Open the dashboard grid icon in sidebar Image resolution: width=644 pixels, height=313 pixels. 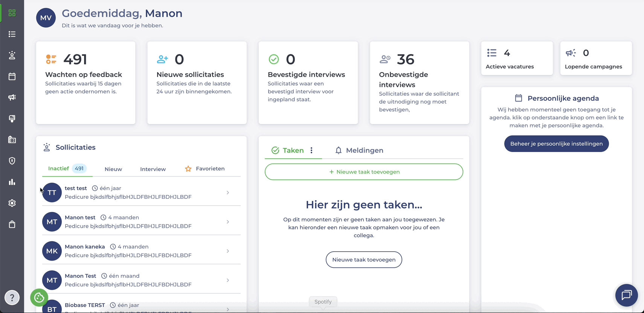tap(12, 13)
